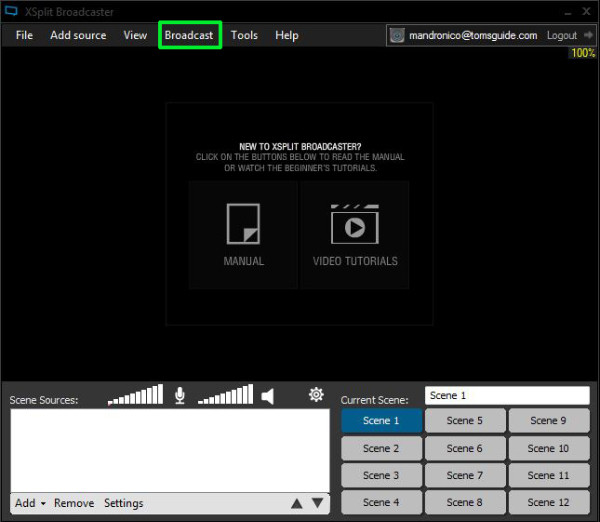Click the MANUAL label
The image size is (600, 522).
pos(244,261)
